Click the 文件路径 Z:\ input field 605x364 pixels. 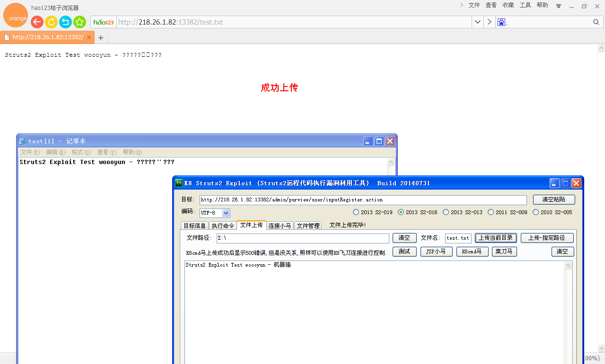click(x=303, y=238)
